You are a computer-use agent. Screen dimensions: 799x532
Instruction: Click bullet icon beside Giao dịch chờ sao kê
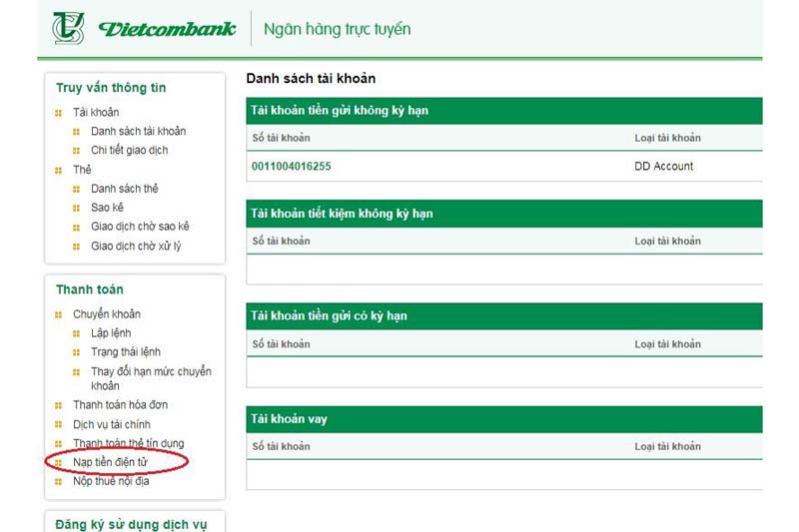[x=77, y=228]
